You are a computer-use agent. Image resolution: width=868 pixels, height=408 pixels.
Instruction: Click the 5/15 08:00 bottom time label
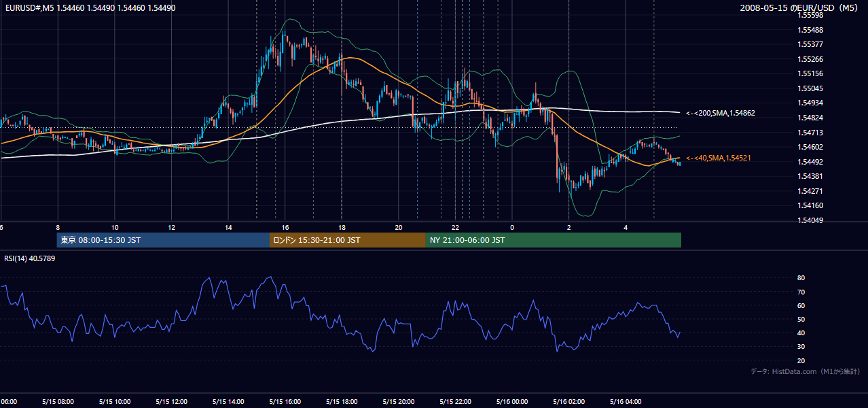click(x=57, y=402)
